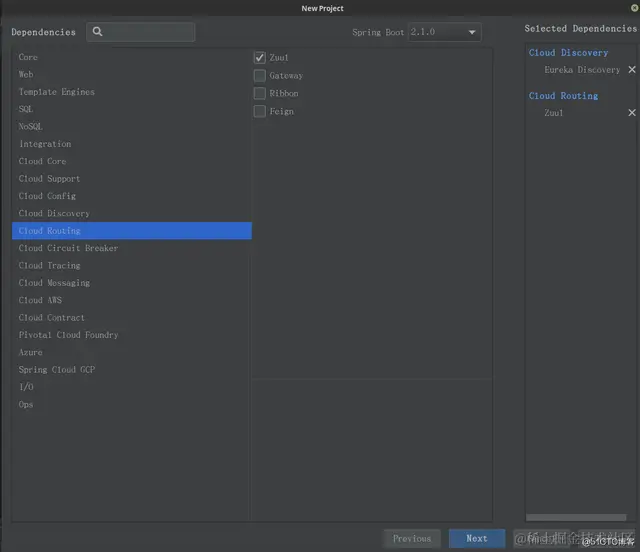Go back with the Previous button
640x552 pixels.
point(412,539)
